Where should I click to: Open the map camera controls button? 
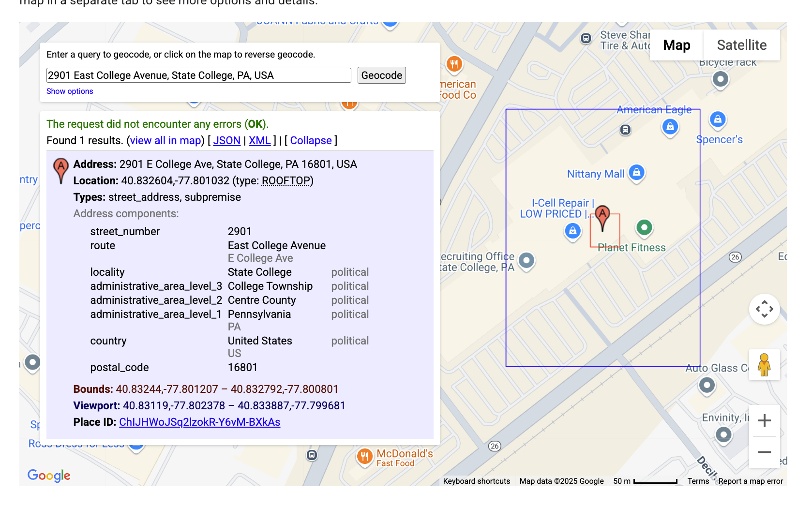pyautogui.click(x=764, y=309)
